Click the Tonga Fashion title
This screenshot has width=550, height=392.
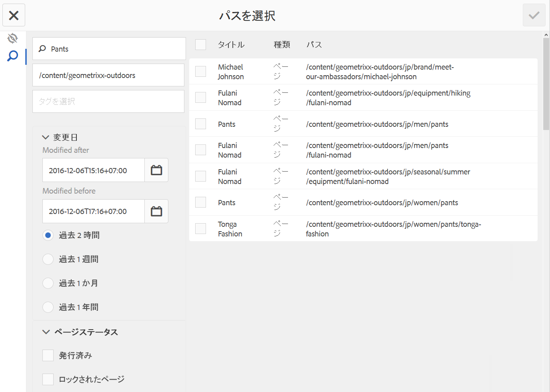point(230,229)
